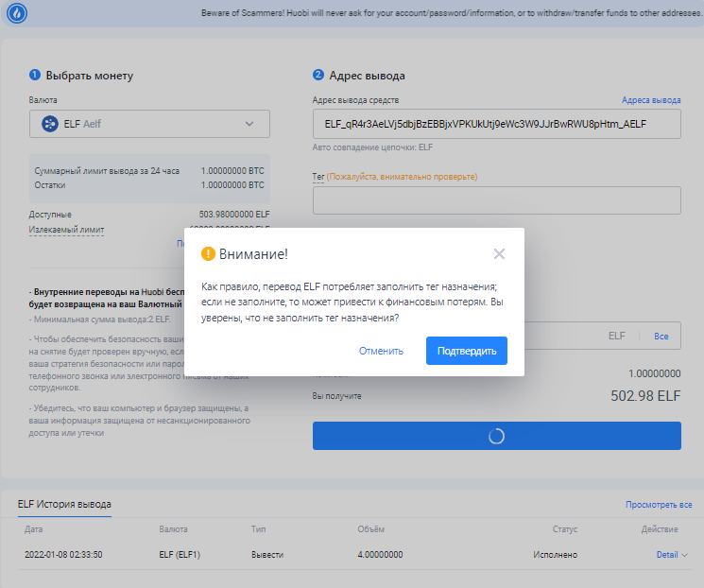
Task: Select the ELF История вывода tab
Action: pyautogui.click(x=64, y=505)
